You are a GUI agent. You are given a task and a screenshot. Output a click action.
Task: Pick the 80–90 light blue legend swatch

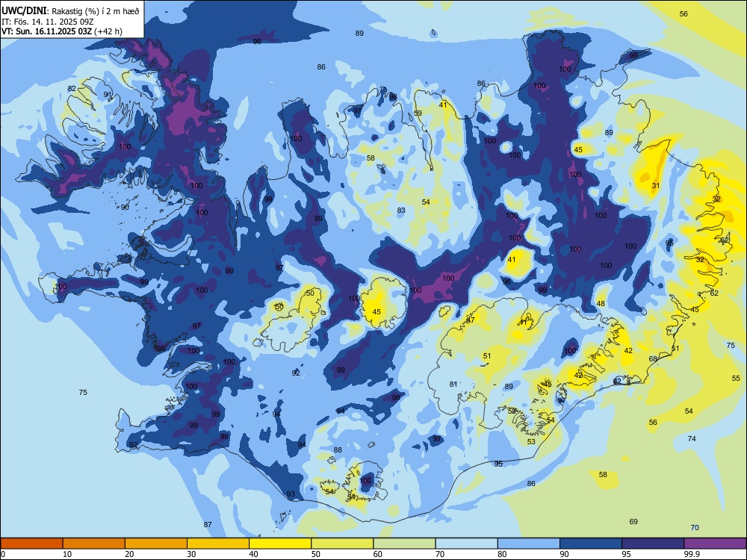(x=528, y=544)
